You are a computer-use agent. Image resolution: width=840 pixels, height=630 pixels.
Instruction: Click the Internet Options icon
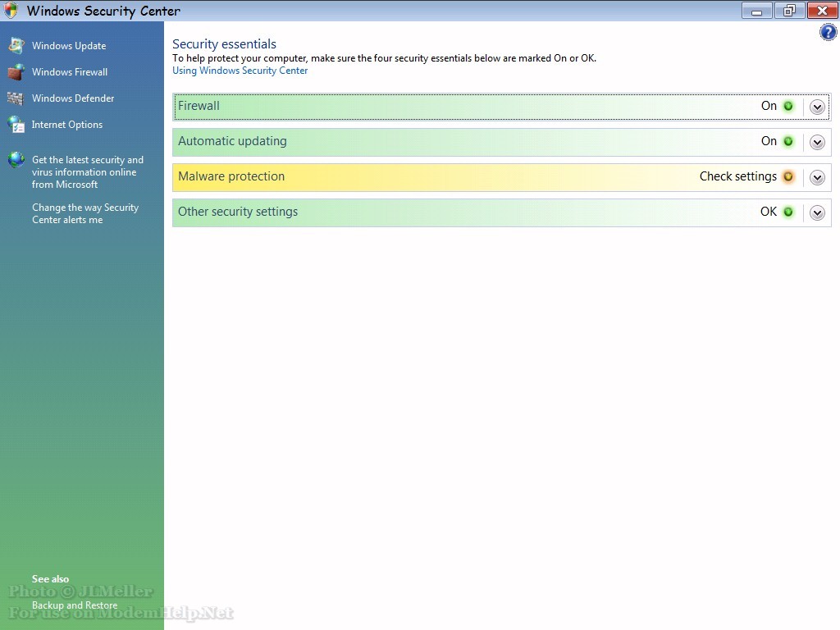pyautogui.click(x=16, y=125)
